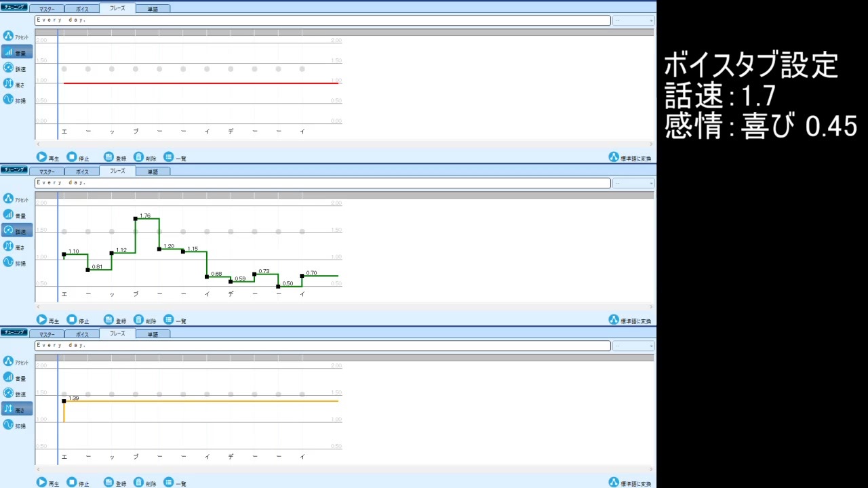Expand the dropdown beside the green-graph panel's phrase field
Screen dimensions: 868x488
634,183
